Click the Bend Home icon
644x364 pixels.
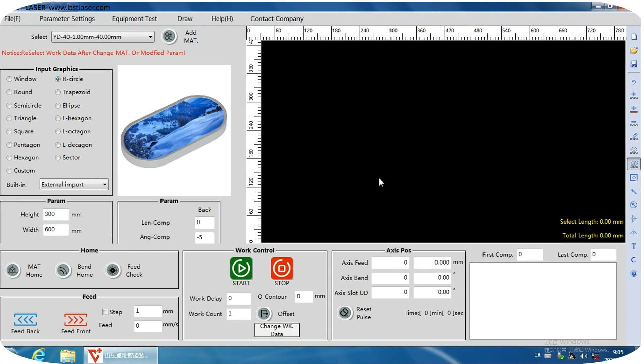click(x=63, y=270)
